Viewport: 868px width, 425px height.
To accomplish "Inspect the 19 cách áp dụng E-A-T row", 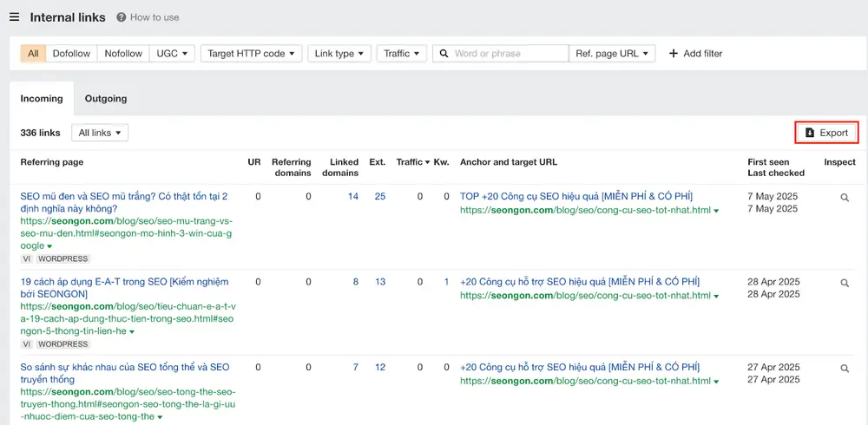I will [845, 283].
